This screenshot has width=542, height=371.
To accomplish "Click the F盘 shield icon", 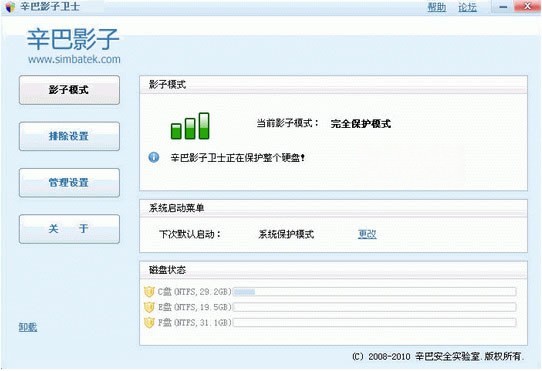I will 149,323.
